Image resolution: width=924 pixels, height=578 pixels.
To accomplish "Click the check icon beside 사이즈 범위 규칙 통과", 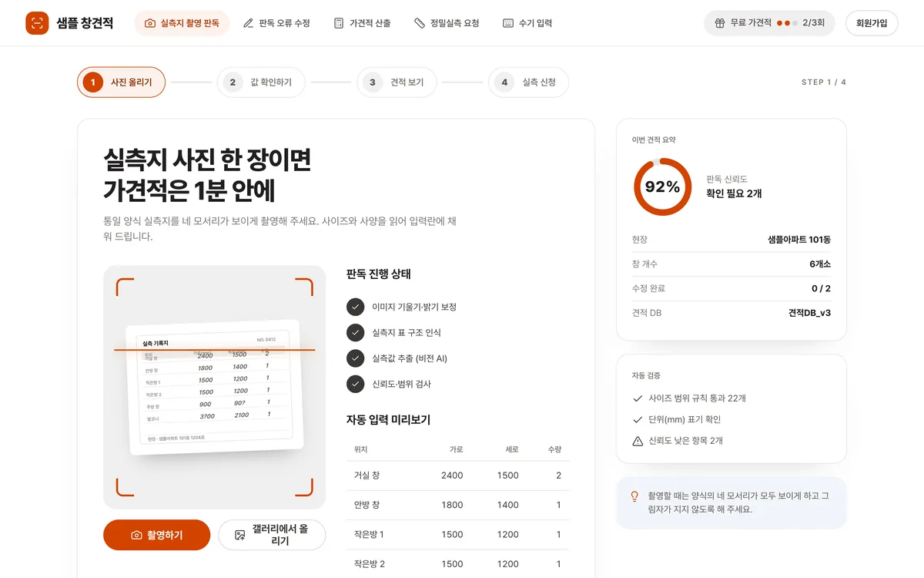I will click(x=638, y=398).
